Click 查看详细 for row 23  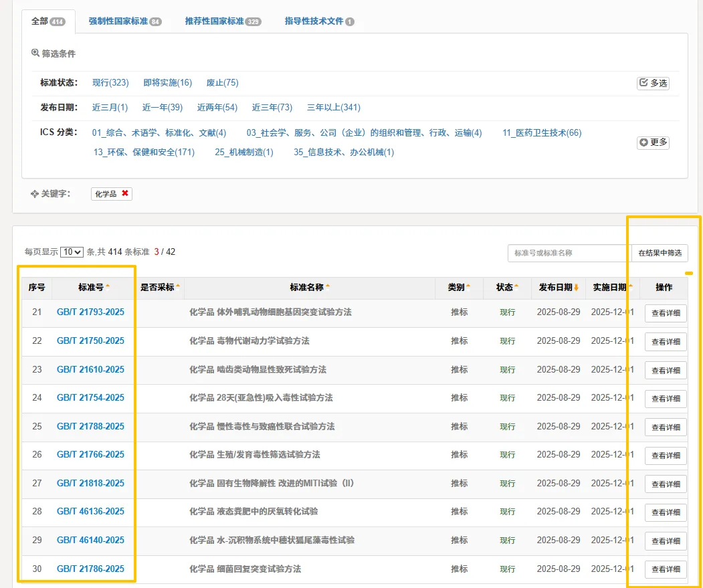click(666, 371)
